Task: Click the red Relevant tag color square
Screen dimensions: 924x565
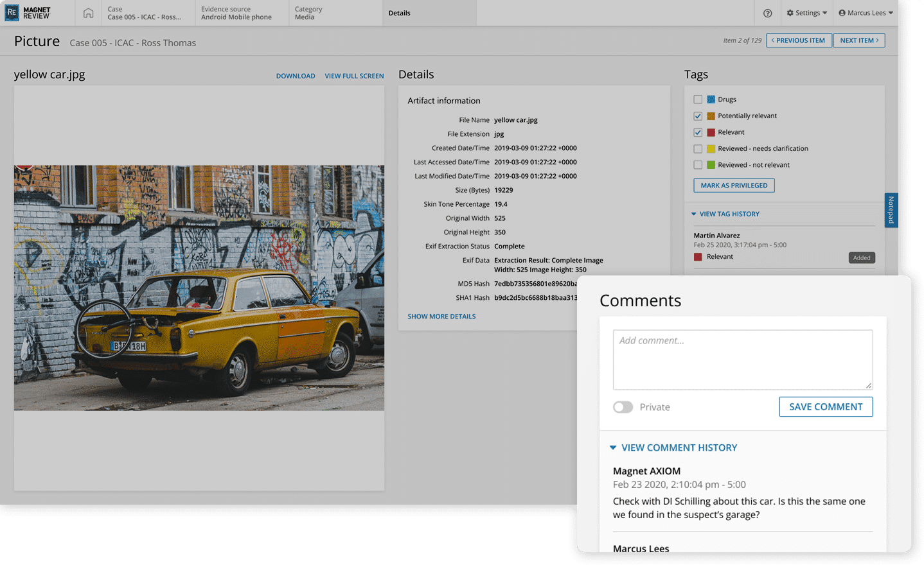Action: tap(711, 132)
